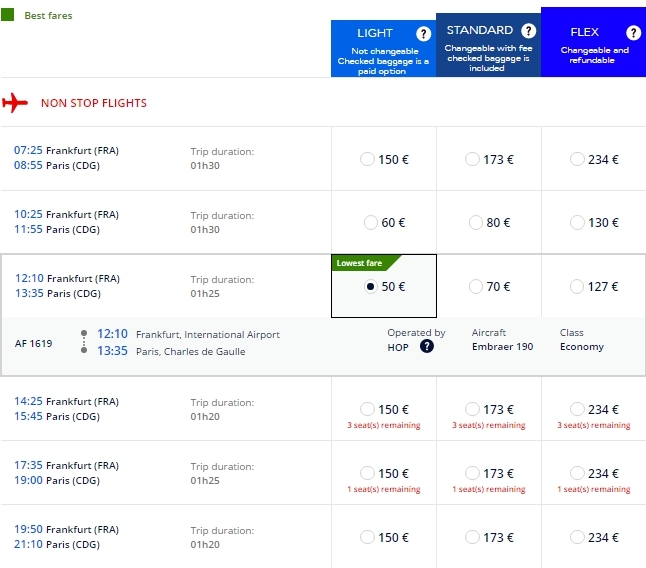
Task: Select the 150 € Light fare for 07:25 flight
Action: [368, 159]
